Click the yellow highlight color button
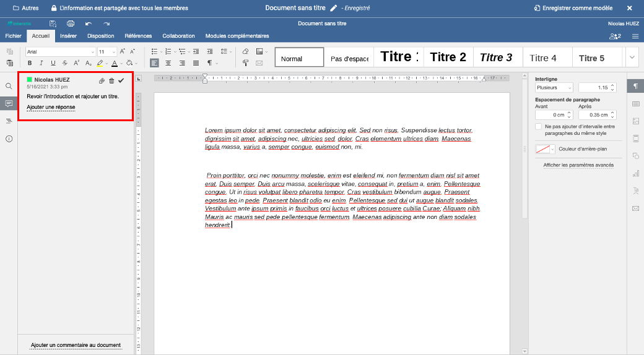This screenshot has height=355, width=644. pos(100,63)
